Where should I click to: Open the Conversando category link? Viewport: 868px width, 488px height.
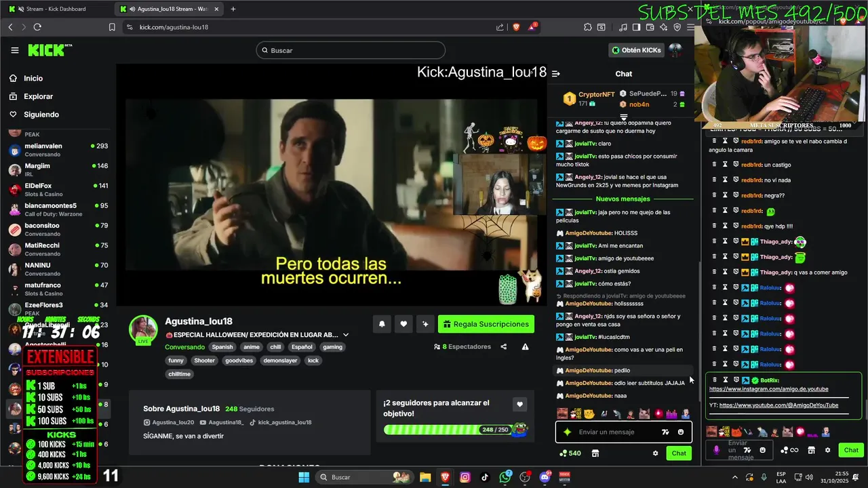pos(184,346)
